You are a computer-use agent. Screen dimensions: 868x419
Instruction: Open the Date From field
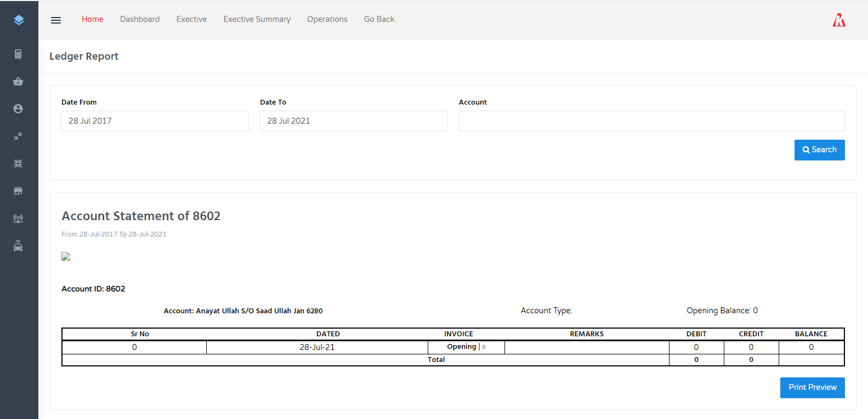(155, 121)
